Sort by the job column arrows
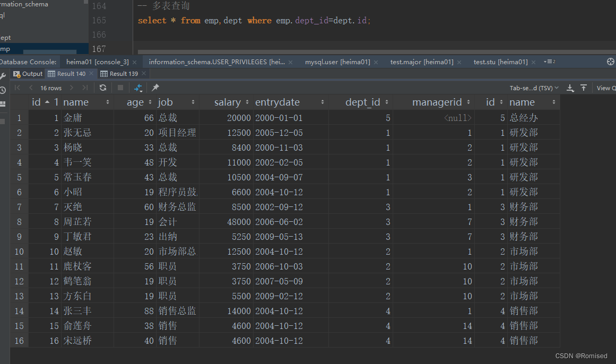 coord(193,102)
